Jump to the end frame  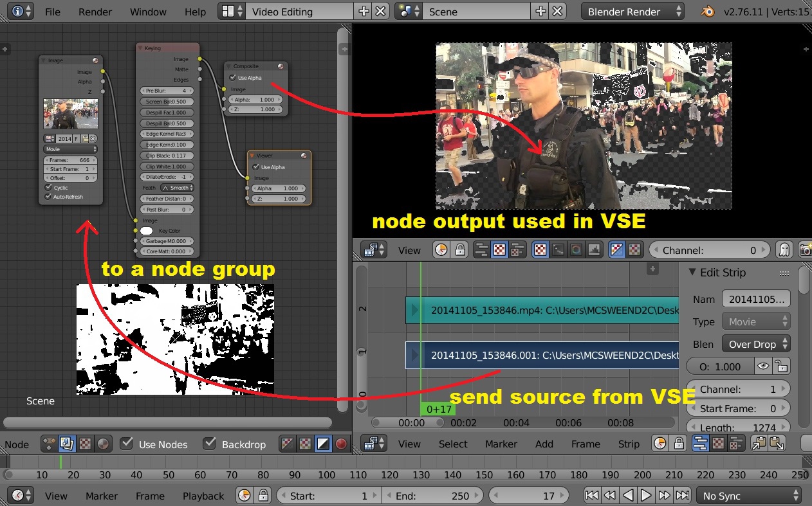683,496
